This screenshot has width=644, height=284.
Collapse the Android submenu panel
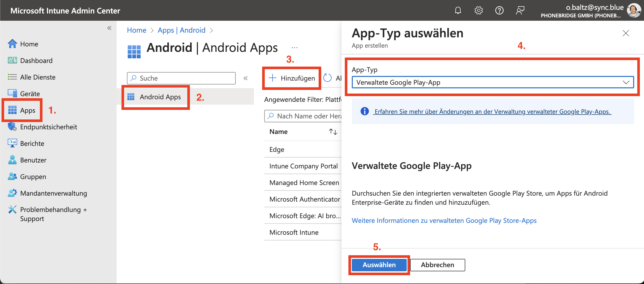tap(246, 78)
